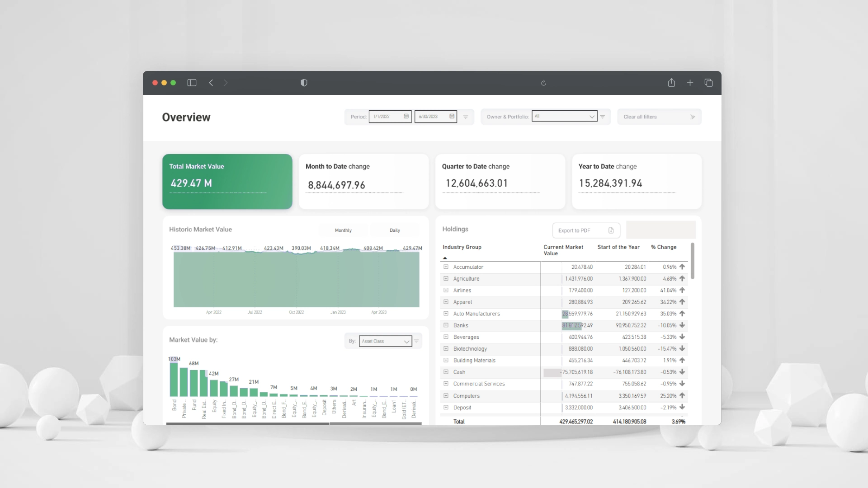Open the Period filter icon

point(466,117)
